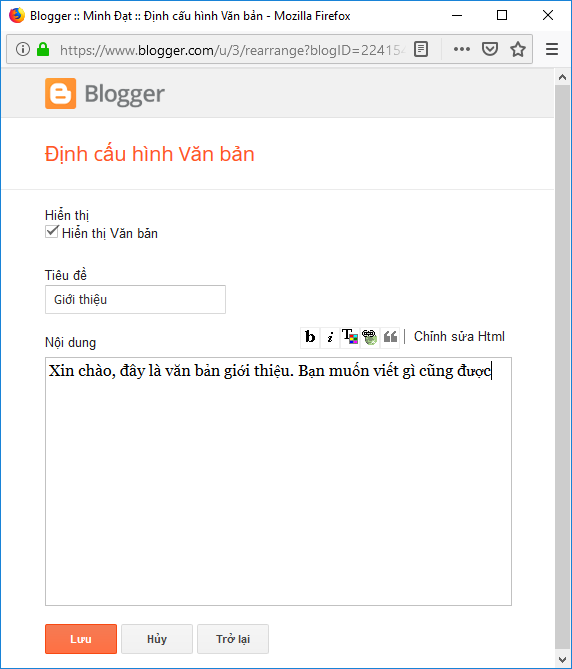Click the scrollbar up arrow
The image size is (572, 669).
pyautogui.click(x=562, y=77)
